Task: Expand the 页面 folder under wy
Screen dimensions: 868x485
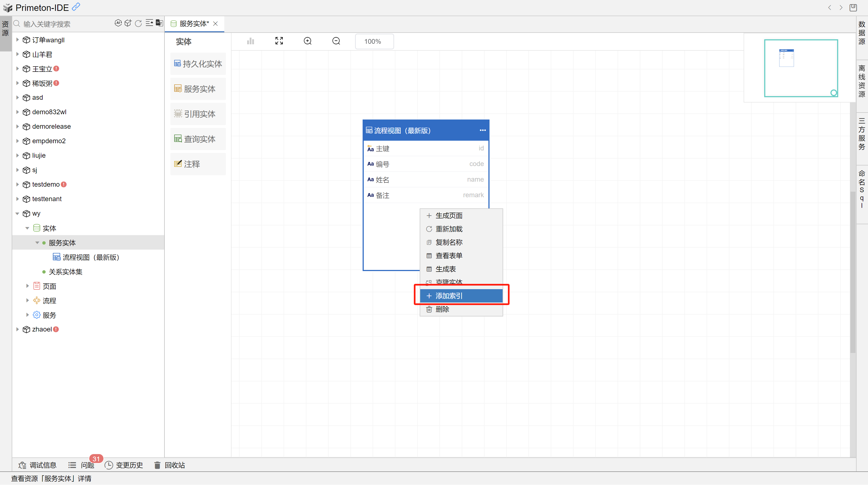Action: (28, 286)
